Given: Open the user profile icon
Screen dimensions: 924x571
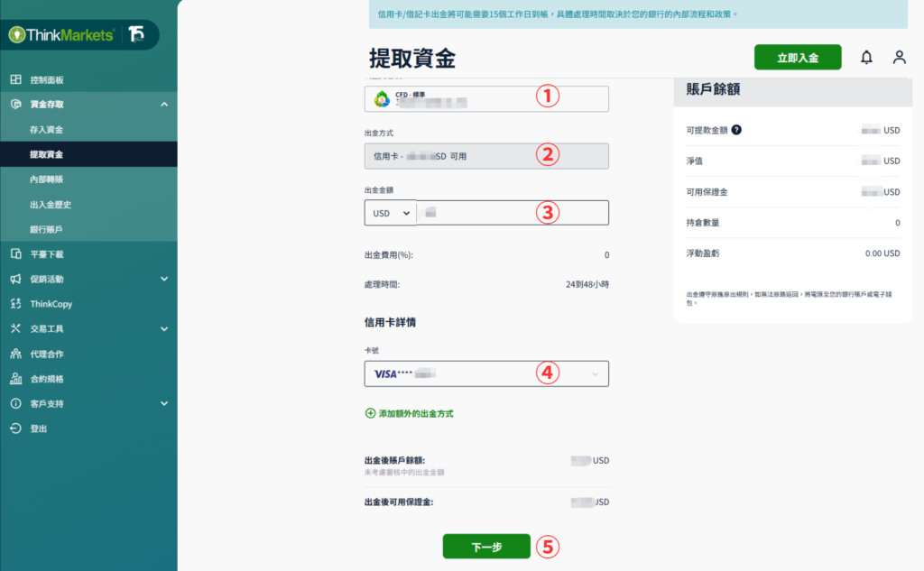Looking at the screenshot, I should 899,56.
